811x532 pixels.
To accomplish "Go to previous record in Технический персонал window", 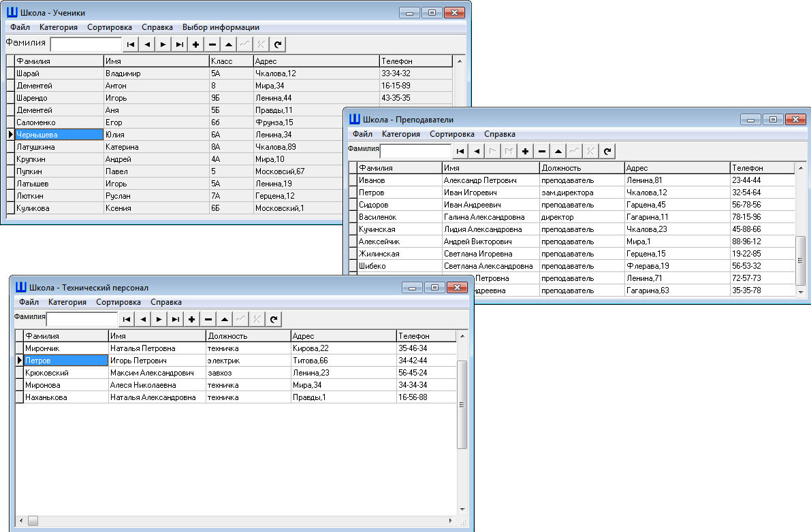I will 143,319.
